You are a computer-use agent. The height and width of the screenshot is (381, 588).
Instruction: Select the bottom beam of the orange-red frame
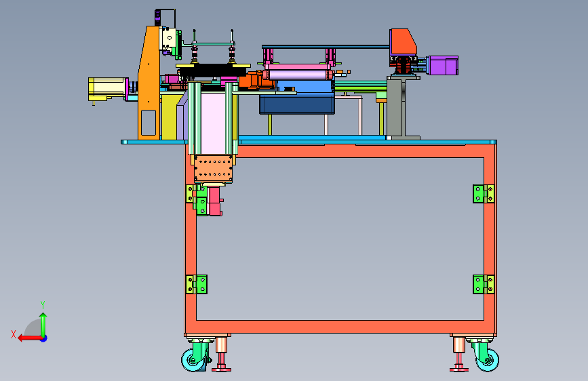(340, 327)
